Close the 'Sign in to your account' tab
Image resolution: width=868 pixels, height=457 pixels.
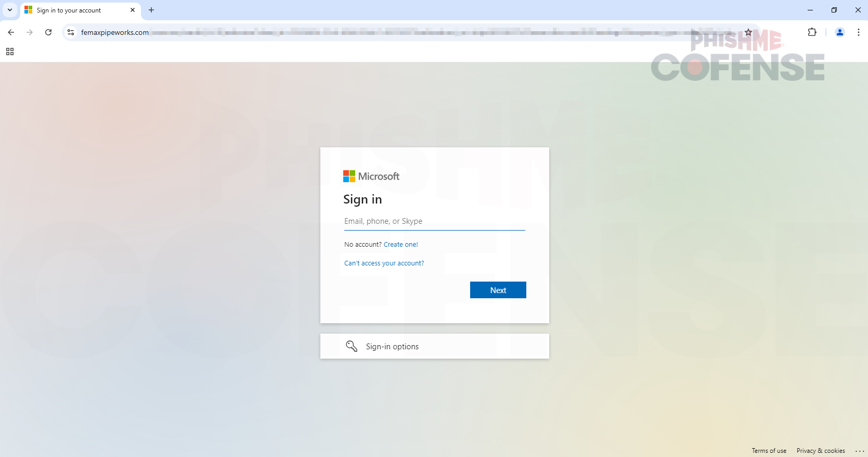tap(133, 10)
